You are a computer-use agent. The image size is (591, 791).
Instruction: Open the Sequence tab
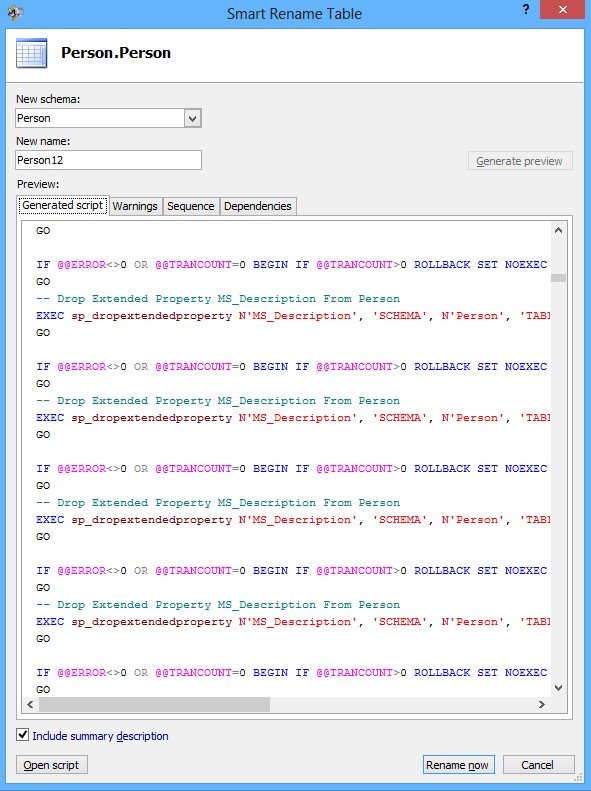191,206
